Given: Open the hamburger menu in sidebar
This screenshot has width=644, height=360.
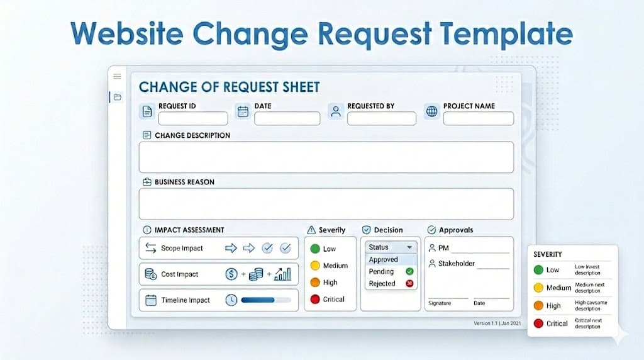Looking at the screenshot, I should click(117, 76).
